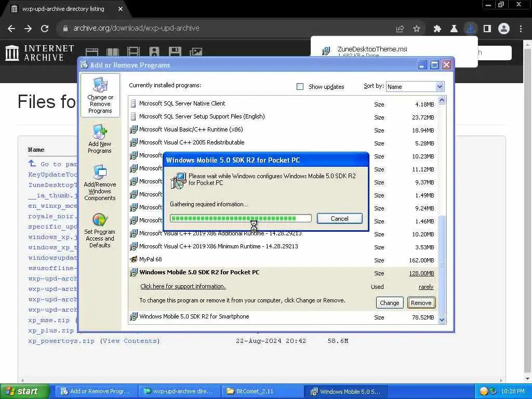Screen dimensions: 532x399
Task: Bookmark this page with the star icon
Action: pyautogui.click(x=417, y=29)
